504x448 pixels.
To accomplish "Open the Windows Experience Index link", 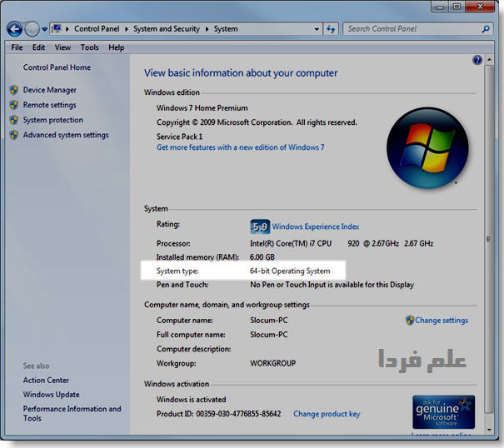I will pyautogui.click(x=316, y=226).
